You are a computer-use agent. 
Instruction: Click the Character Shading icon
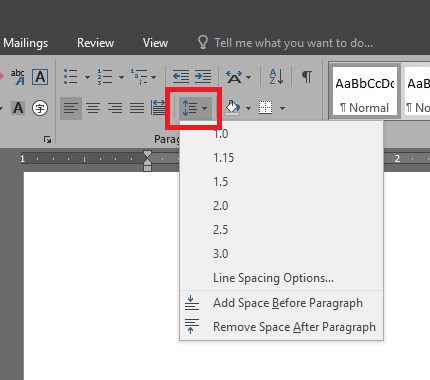click(18, 108)
